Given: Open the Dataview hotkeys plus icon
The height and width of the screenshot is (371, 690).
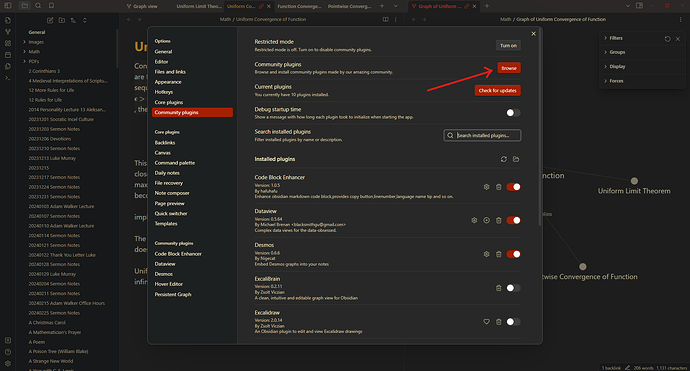Looking at the screenshot, I should pyautogui.click(x=486, y=220).
